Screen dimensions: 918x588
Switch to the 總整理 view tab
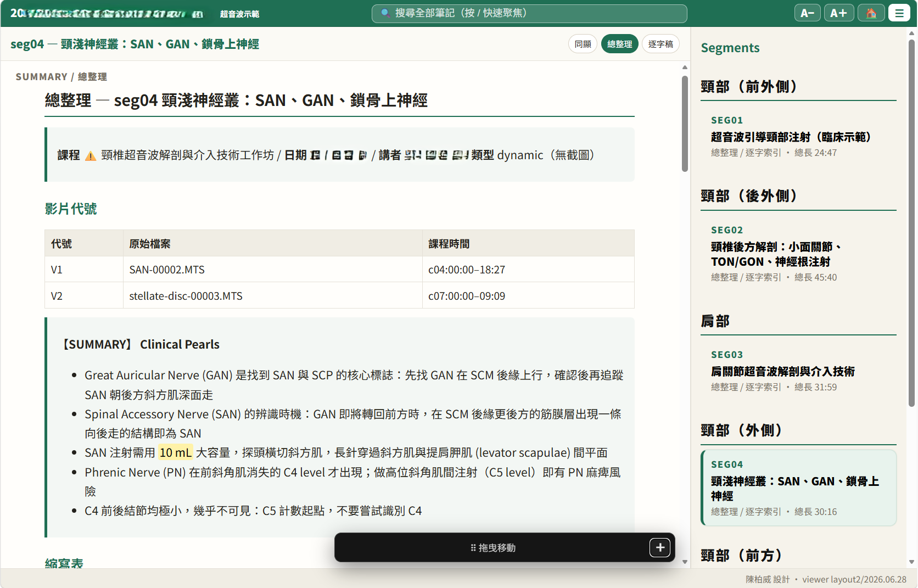(x=620, y=44)
